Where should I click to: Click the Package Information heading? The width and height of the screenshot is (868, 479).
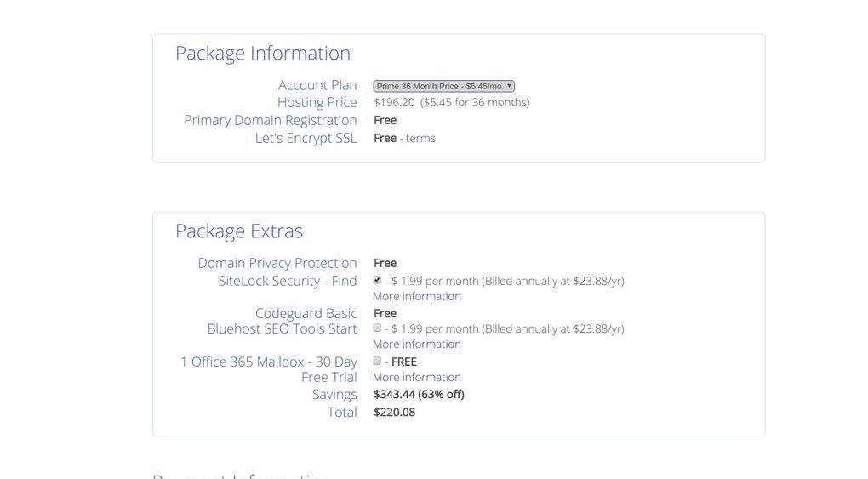point(263,53)
